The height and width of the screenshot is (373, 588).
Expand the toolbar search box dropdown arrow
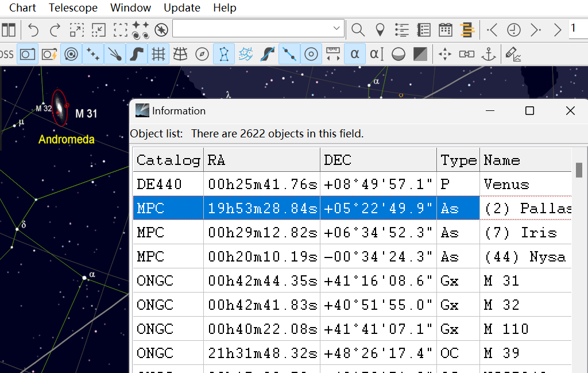click(336, 29)
